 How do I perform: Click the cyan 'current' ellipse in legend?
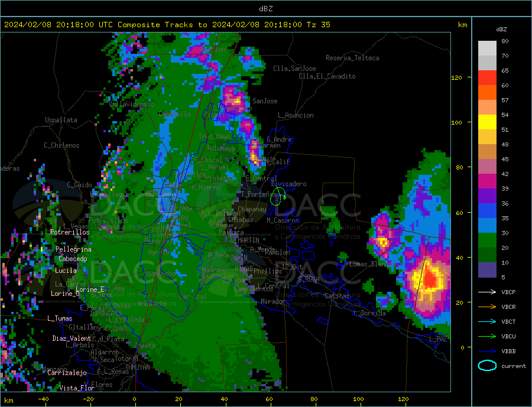coord(487,366)
